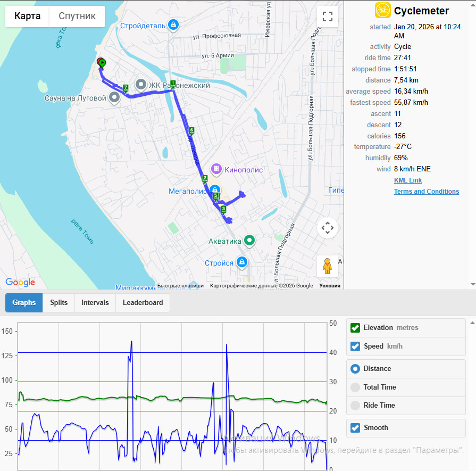
Task: Click the Street View pegman icon
Action: pyautogui.click(x=327, y=266)
